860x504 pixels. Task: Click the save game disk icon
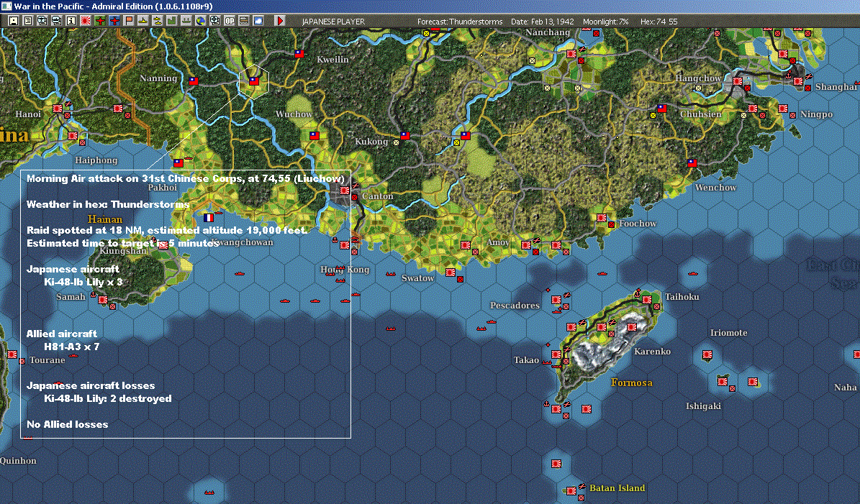tap(14, 21)
